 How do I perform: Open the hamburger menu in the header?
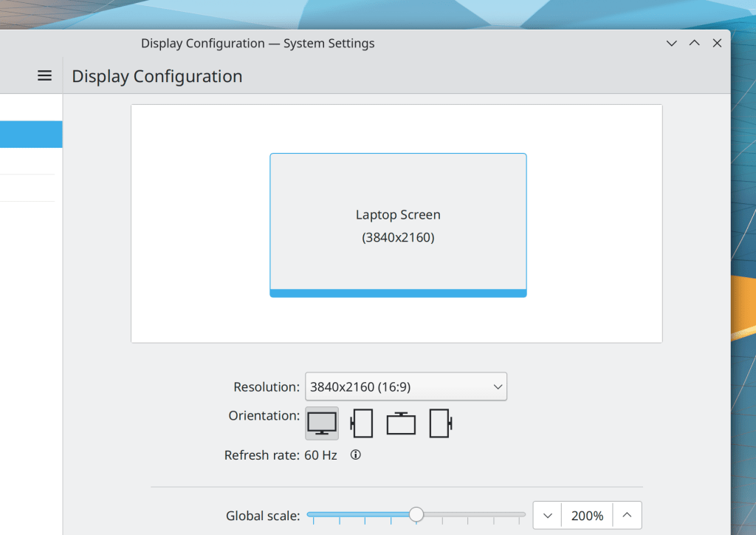click(44, 75)
